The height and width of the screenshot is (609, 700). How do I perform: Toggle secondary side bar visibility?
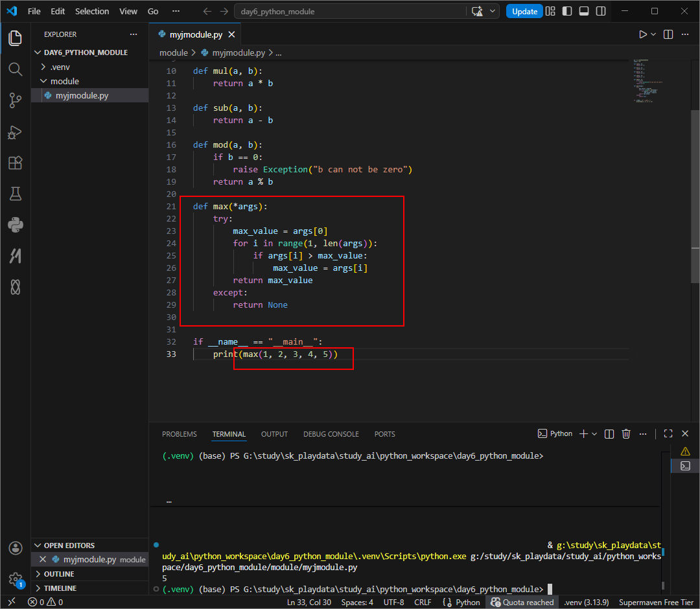[x=601, y=11]
